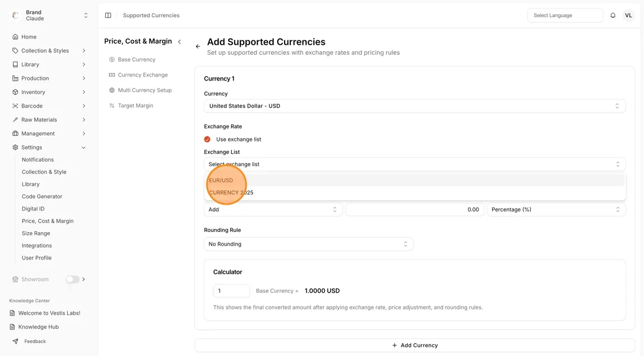Screen dimensions: 644x356
Task: Click the price adjustment 0.00 field
Action: tap(415, 209)
